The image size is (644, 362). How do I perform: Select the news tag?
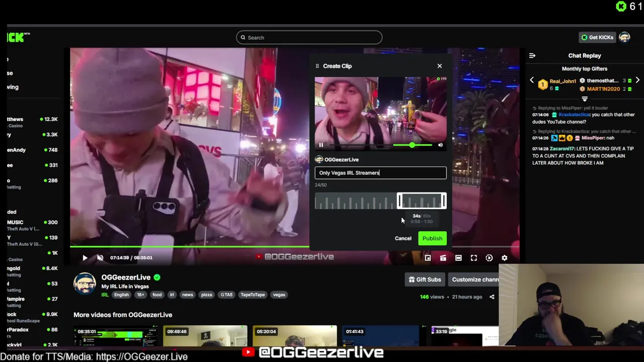pos(188,295)
